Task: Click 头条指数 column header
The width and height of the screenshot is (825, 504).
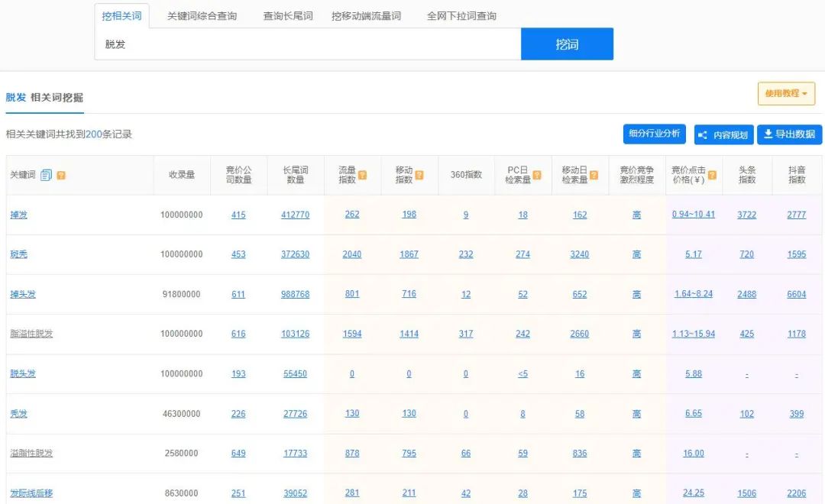Action: click(747, 175)
